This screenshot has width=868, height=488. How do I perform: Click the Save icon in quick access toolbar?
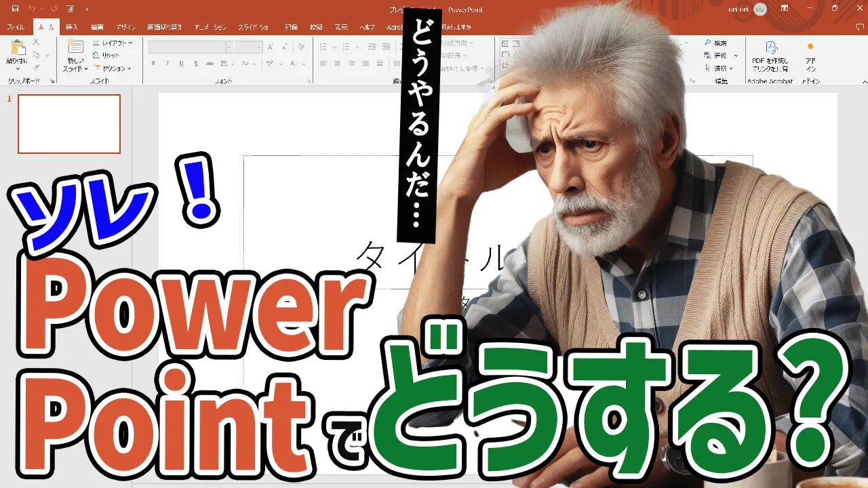(15, 9)
